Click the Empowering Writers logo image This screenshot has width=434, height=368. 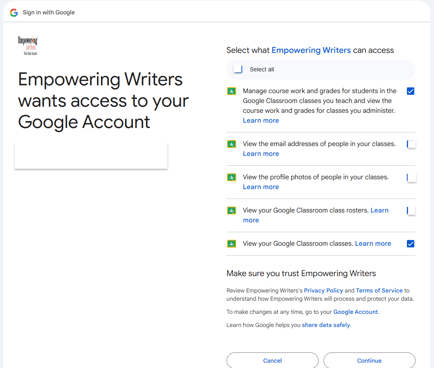(28, 45)
